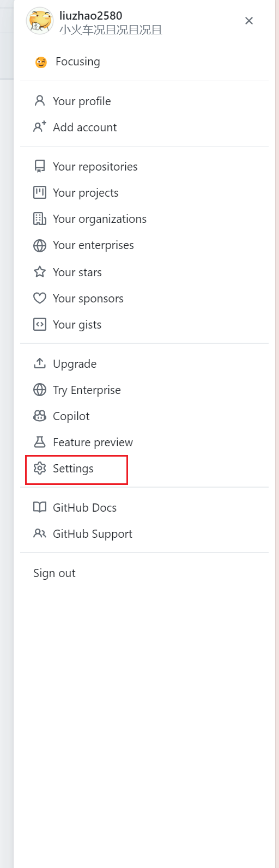Image resolution: width=279 pixels, height=868 pixels.
Task: Click the add-person icon for Add account
Action: pyautogui.click(x=40, y=127)
